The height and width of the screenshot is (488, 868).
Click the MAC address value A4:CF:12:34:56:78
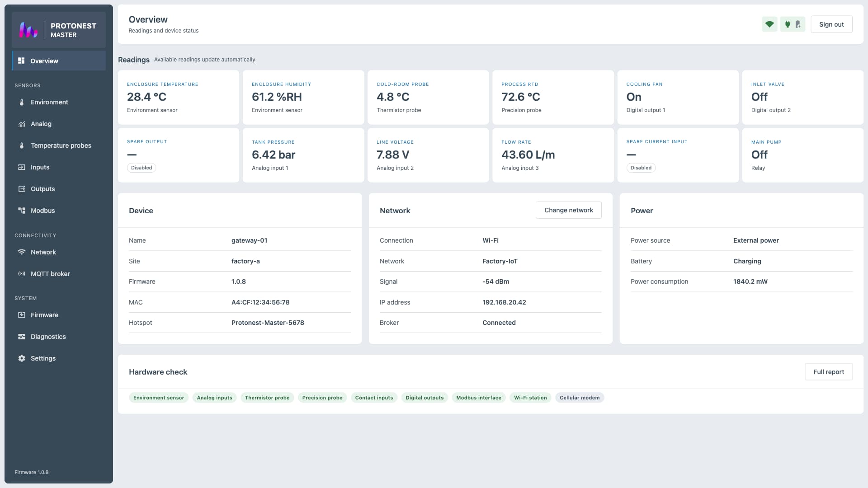[260, 302]
